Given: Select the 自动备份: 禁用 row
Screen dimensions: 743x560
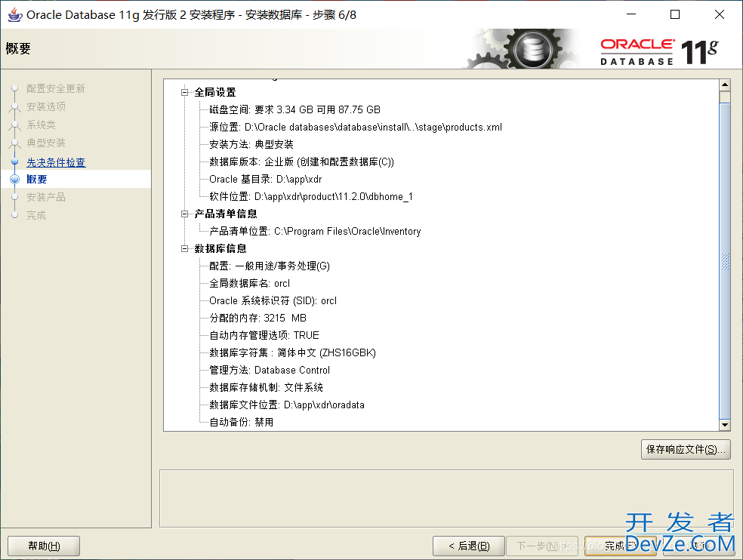Looking at the screenshot, I should pyautogui.click(x=241, y=422).
